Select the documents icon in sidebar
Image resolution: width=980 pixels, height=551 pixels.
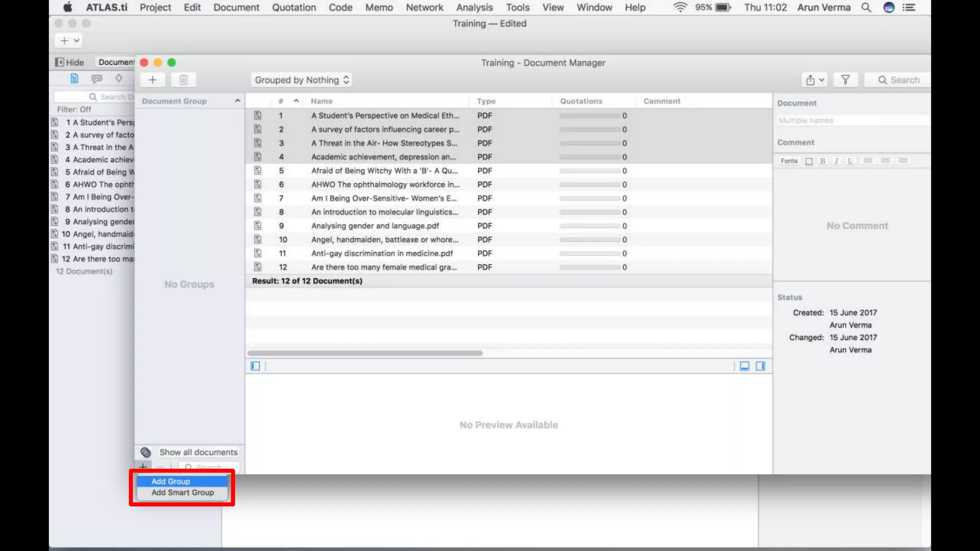pos(74,78)
